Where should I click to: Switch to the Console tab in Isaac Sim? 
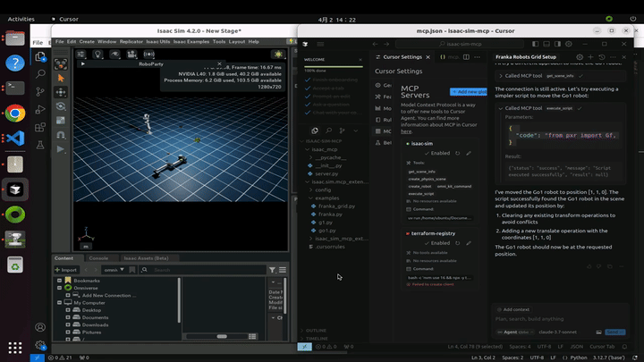98,258
